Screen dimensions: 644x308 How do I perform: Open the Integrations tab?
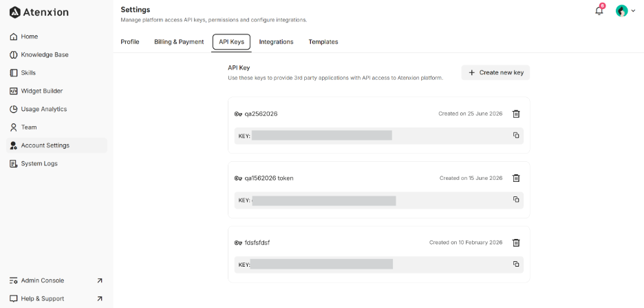(x=276, y=42)
